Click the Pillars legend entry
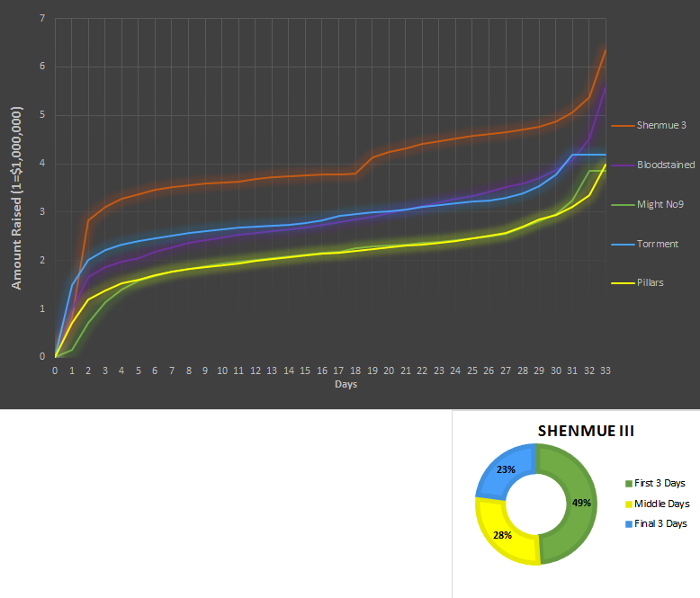This screenshot has height=598, width=700. pyautogui.click(x=638, y=282)
